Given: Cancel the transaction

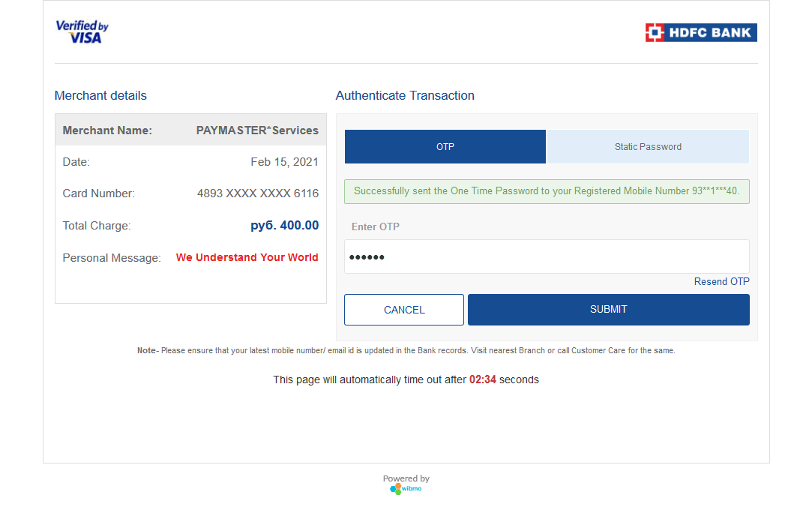Looking at the screenshot, I should coord(404,310).
